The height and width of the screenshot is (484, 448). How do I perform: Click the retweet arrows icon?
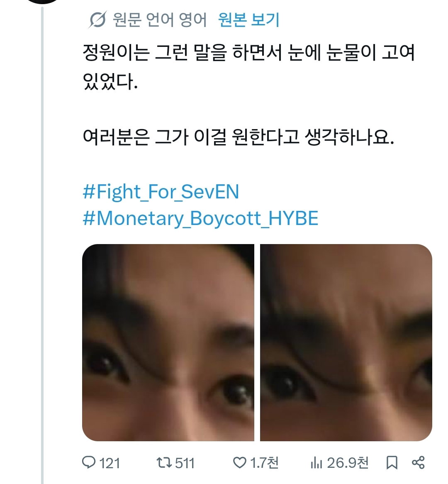pyautogui.click(x=163, y=463)
